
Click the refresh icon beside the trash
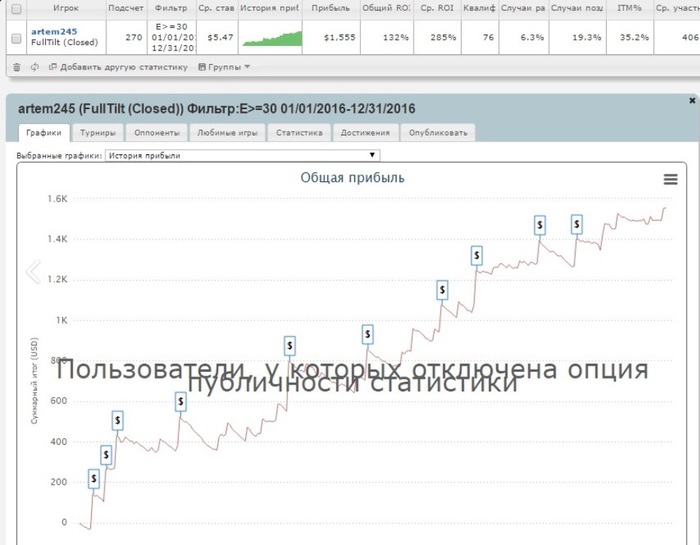pyautogui.click(x=34, y=67)
